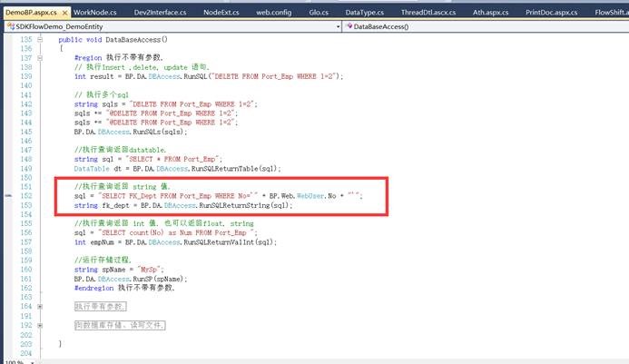Open the DataType.cs tab
Image resolution: width=629 pixels, height=364 pixels.
364,13
